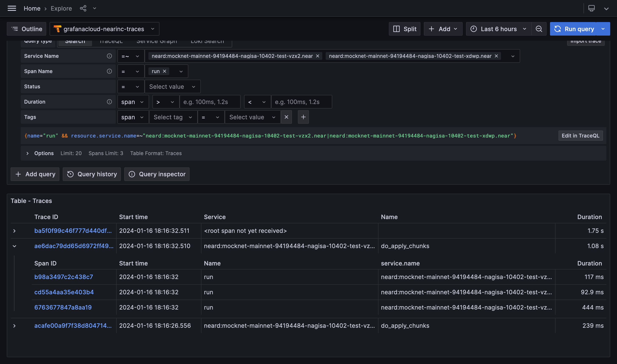Click the Service Name info icon
Screen dimensions: 617x364
[x=109, y=56]
